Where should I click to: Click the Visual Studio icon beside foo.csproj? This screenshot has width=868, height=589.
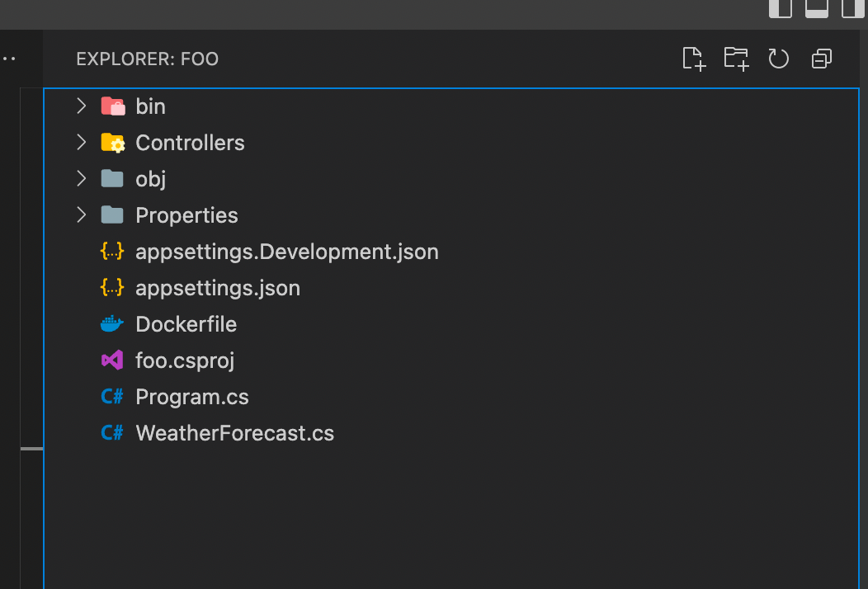112,360
